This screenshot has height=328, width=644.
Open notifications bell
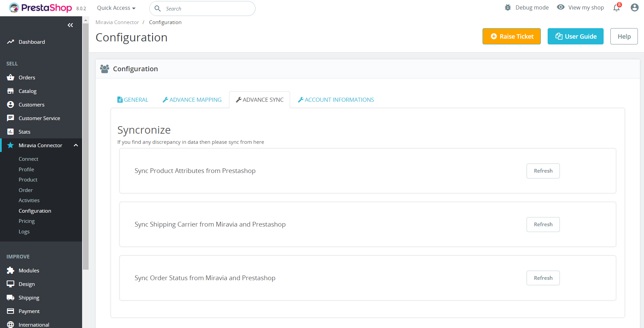617,8
